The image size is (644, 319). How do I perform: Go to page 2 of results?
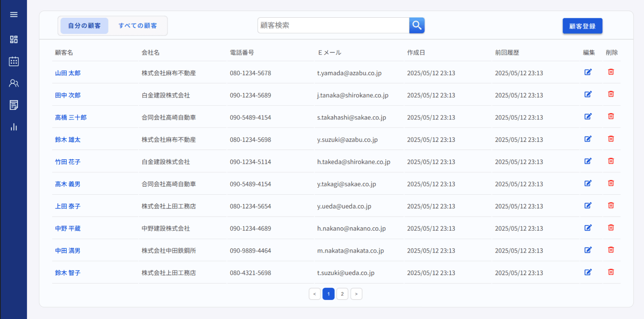(x=342, y=294)
